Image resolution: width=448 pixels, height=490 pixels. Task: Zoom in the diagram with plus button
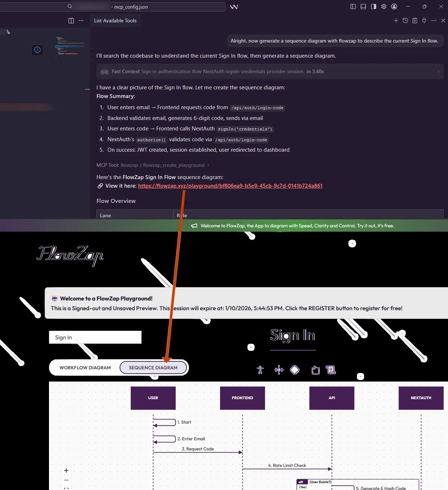(66, 471)
